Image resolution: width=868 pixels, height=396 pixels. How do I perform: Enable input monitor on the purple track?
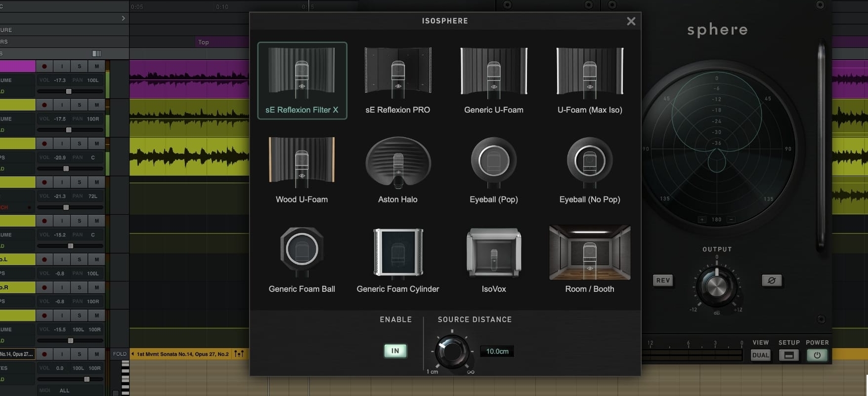click(x=62, y=66)
